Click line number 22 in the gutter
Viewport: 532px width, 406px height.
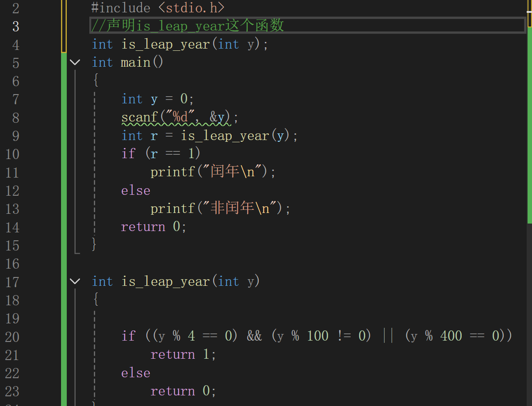click(12, 374)
